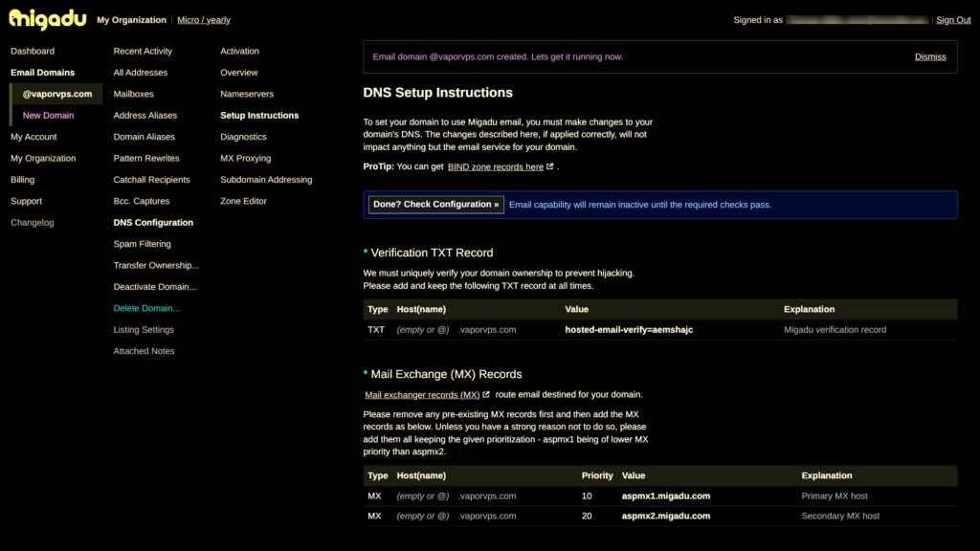980x551 pixels.
Task: Go to Dashboard in sidebar
Action: point(33,51)
